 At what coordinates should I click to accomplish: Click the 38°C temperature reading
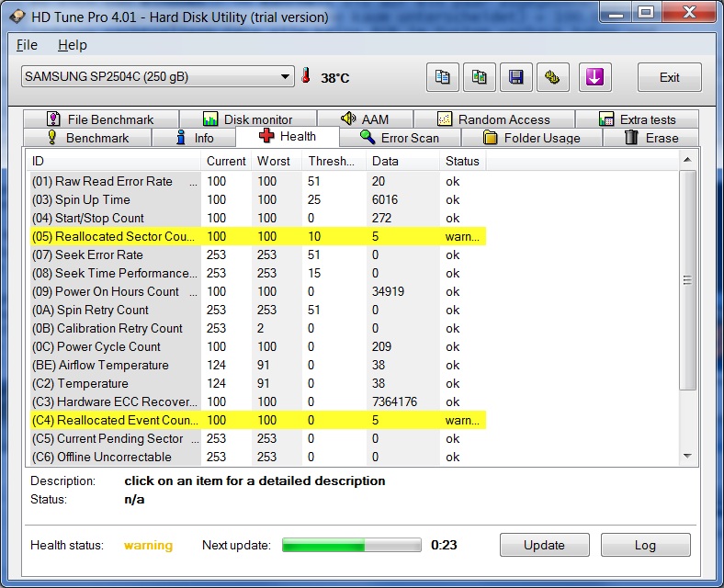335,77
